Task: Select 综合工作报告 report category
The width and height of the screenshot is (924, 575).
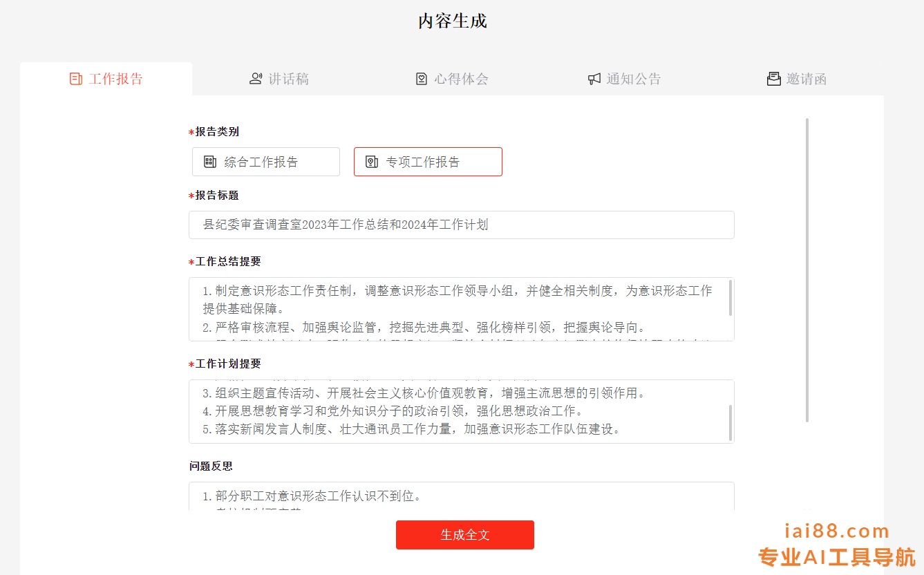Action: (x=266, y=162)
